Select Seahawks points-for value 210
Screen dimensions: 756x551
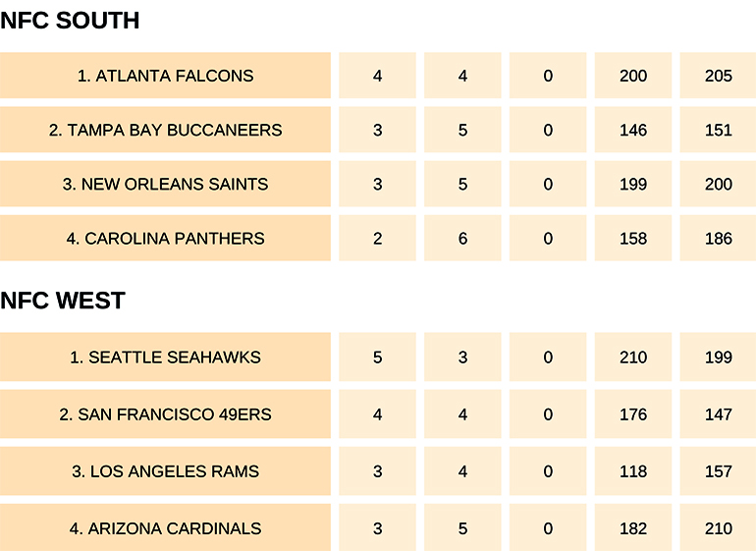[x=633, y=358]
